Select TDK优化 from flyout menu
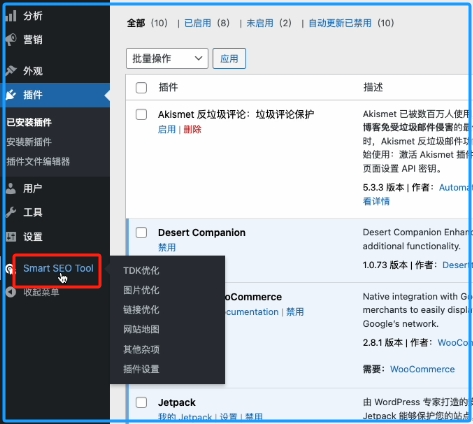The height and width of the screenshot is (424, 473). coord(141,270)
